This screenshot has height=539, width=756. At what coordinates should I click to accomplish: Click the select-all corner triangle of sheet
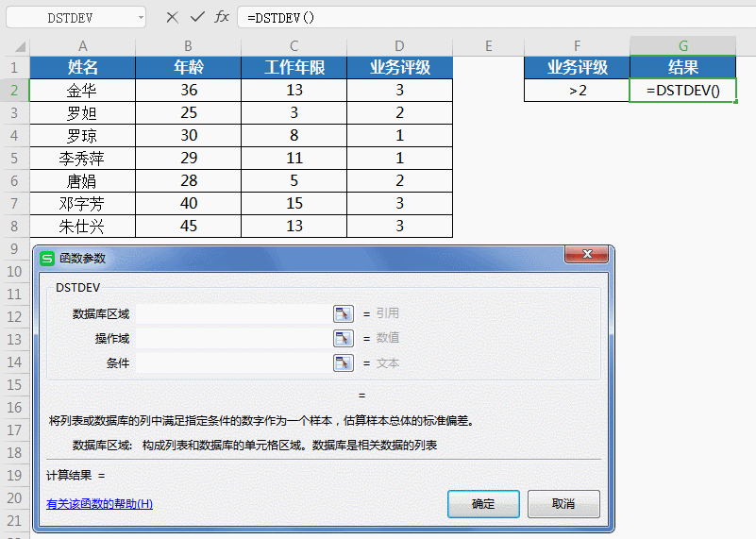pyautogui.click(x=20, y=47)
